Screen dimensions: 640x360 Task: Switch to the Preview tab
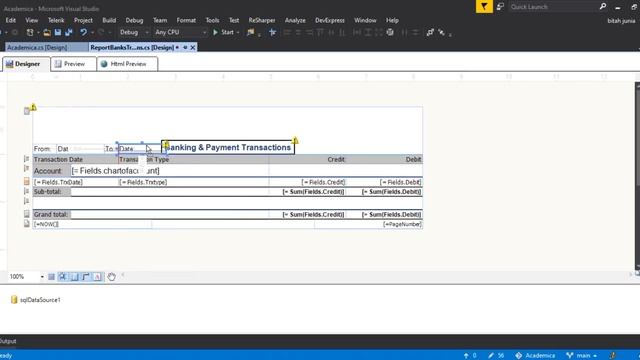tap(74, 64)
